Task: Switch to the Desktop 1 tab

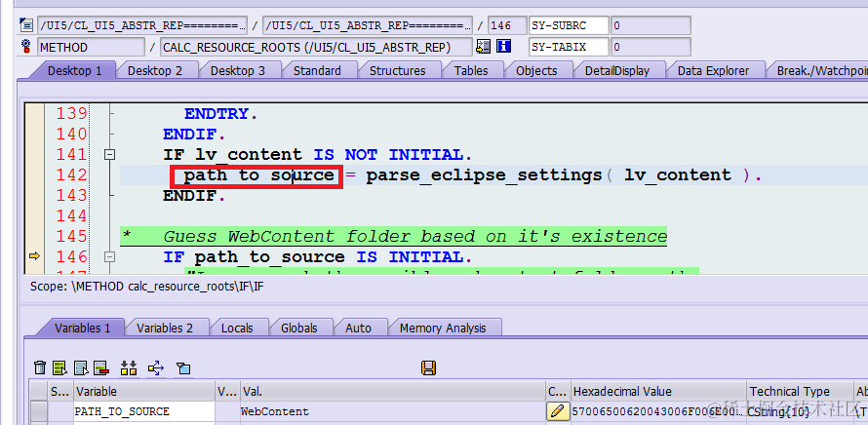Action: (x=75, y=71)
